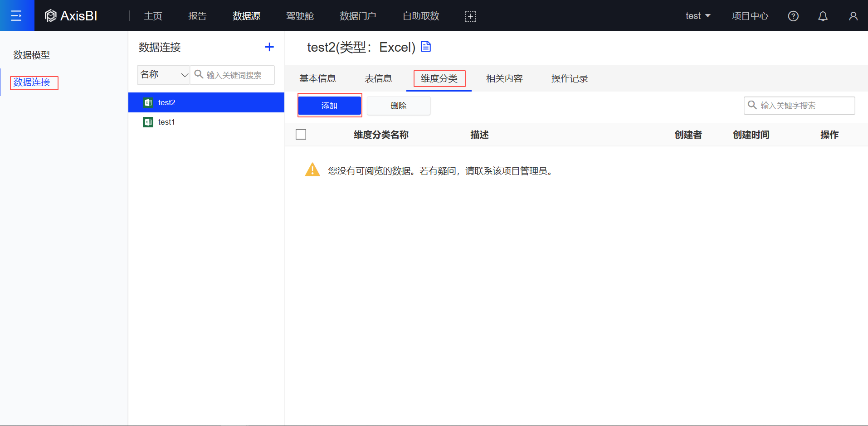Viewport: 868px width, 426px height.
Task: Open the 名称 filter dropdown
Action: [164, 75]
